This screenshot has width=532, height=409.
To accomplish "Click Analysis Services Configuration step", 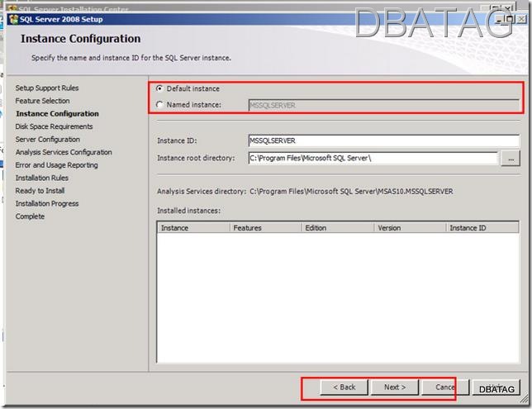I will pyautogui.click(x=64, y=152).
